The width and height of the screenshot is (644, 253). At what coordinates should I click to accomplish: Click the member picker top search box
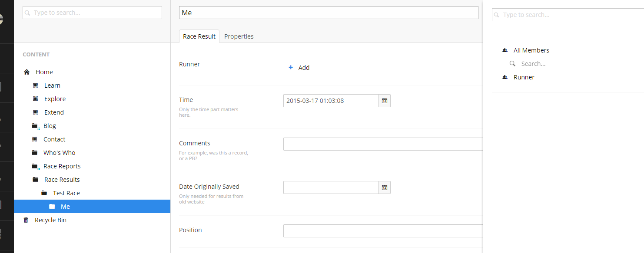pos(568,15)
